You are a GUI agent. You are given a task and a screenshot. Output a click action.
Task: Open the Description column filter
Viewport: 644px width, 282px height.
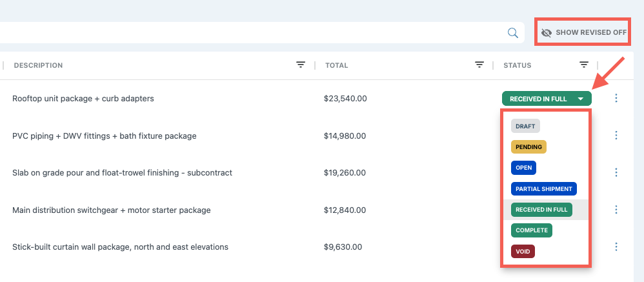(301, 65)
